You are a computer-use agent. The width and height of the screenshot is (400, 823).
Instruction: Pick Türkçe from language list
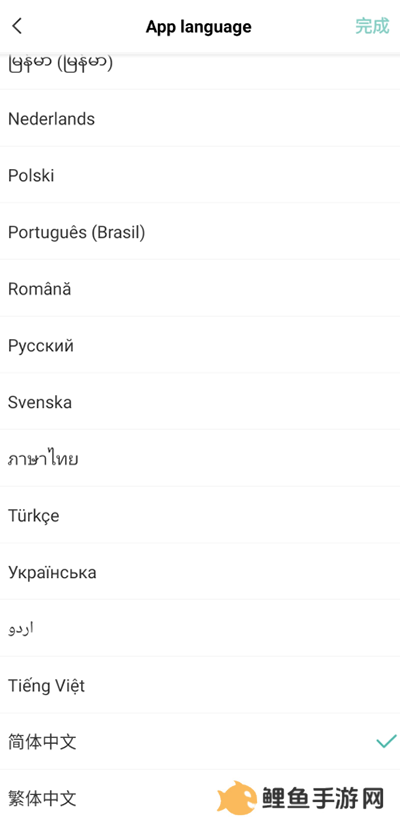point(200,515)
